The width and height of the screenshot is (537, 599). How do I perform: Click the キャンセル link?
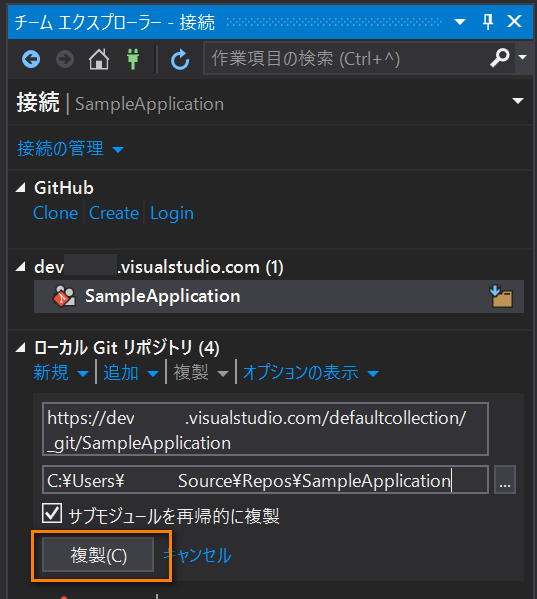pyautogui.click(x=197, y=555)
